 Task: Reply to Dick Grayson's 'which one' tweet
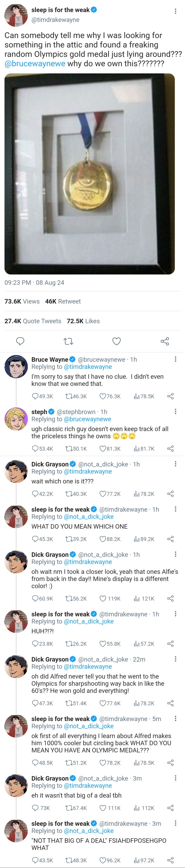[x=35, y=494]
